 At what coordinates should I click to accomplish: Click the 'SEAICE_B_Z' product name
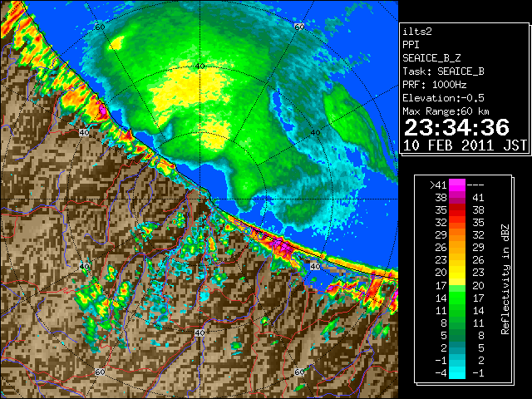pyautogui.click(x=431, y=58)
